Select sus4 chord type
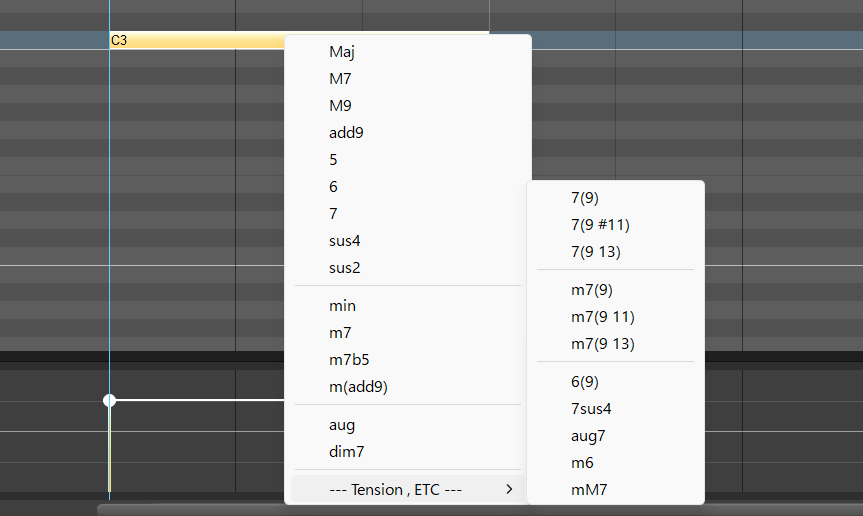The height and width of the screenshot is (516, 863). tap(345, 241)
